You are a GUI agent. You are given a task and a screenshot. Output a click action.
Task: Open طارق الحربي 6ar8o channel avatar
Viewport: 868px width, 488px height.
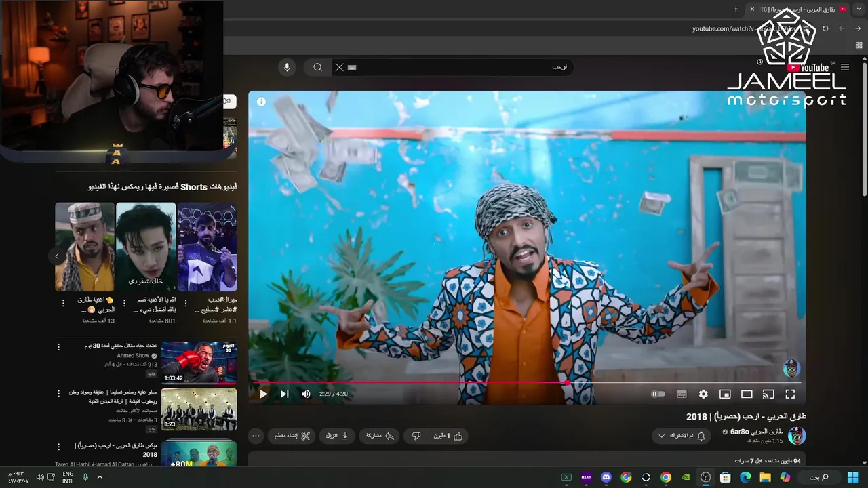(797, 436)
